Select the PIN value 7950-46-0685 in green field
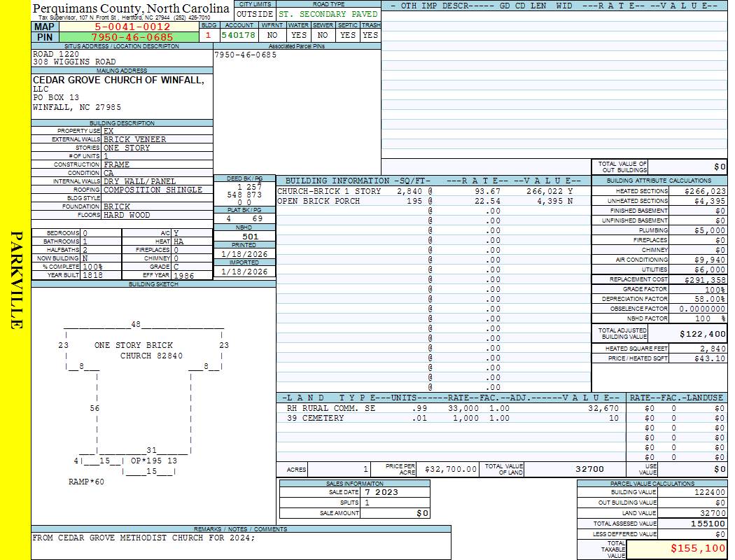The image size is (735, 560). [x=132, y=37]
